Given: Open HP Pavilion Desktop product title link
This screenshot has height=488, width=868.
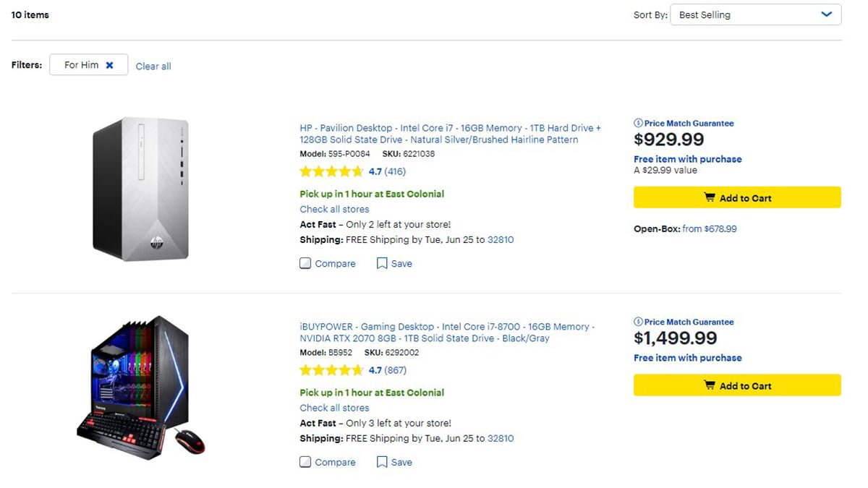Looking at the screenshot, I should 450,134.
